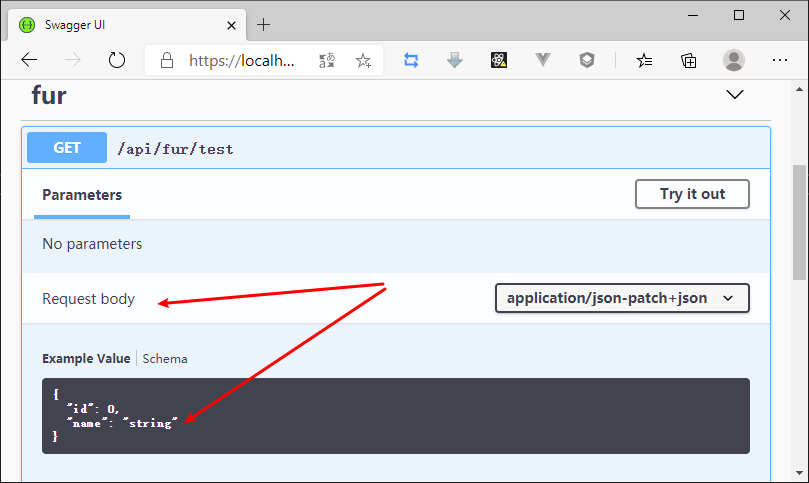This screenshot has height=483, width=809.
Task: Click the localhost address bar URL
Action: pyautogui.click(x=242, y=60)
